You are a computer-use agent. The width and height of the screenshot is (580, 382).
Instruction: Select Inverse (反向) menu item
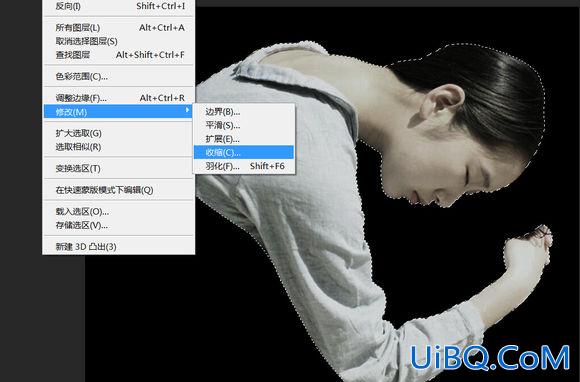point(119,6)
